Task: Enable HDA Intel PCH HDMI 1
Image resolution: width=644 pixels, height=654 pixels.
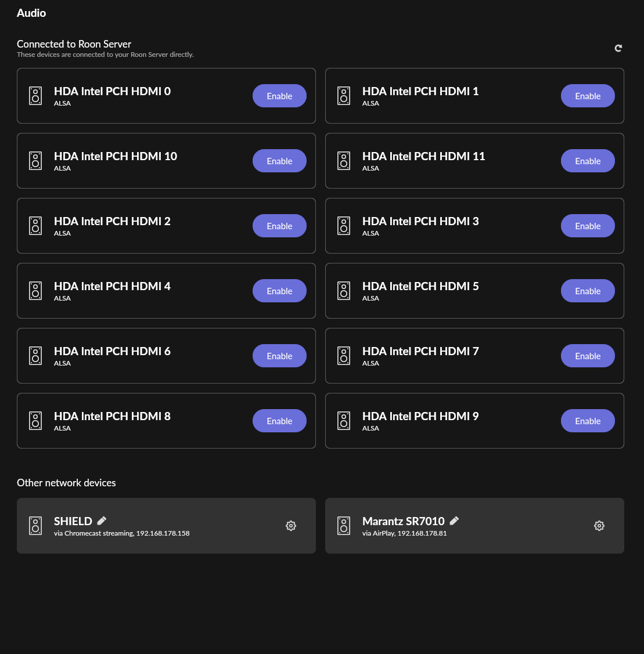Action: click(x=588, y=96)
